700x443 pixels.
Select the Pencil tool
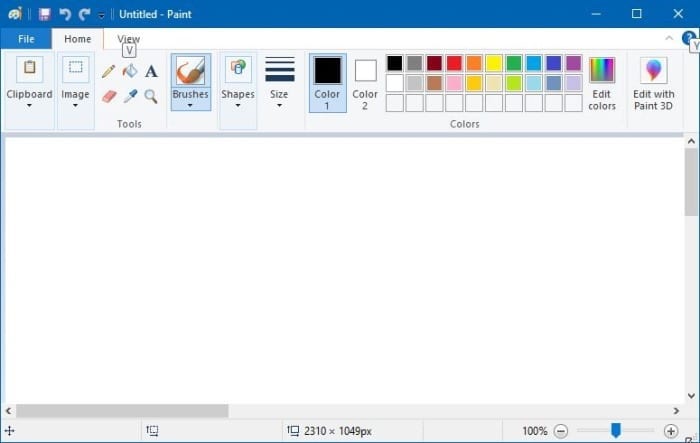click(108, 71)
